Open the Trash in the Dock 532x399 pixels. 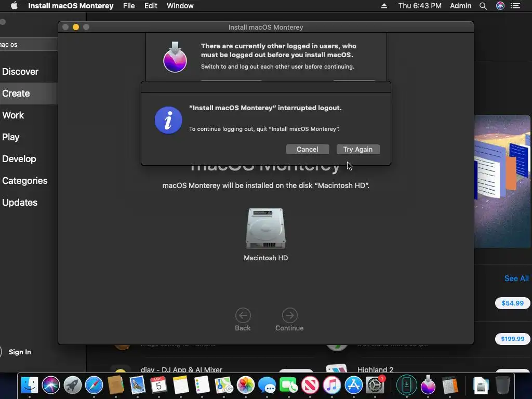coord(502,385)
